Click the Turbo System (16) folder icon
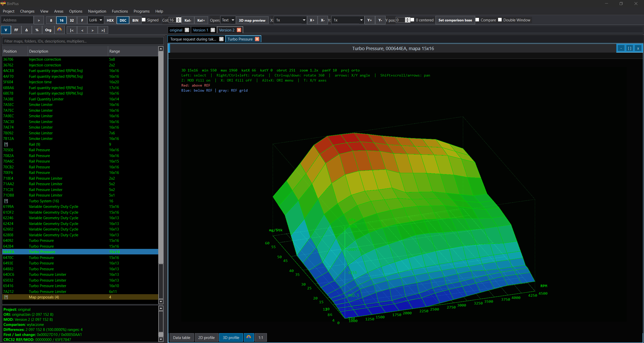 pyautogui.click(x=6, y=201)
